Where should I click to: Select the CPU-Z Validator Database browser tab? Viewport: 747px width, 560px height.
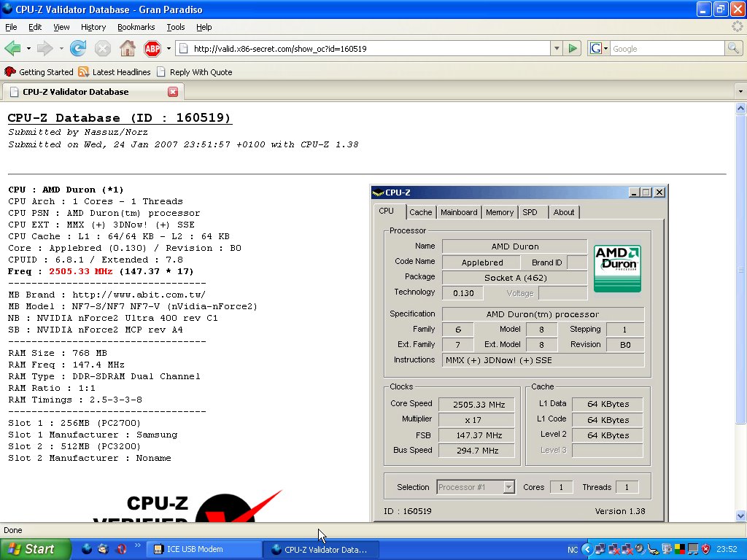click(93, 91)
